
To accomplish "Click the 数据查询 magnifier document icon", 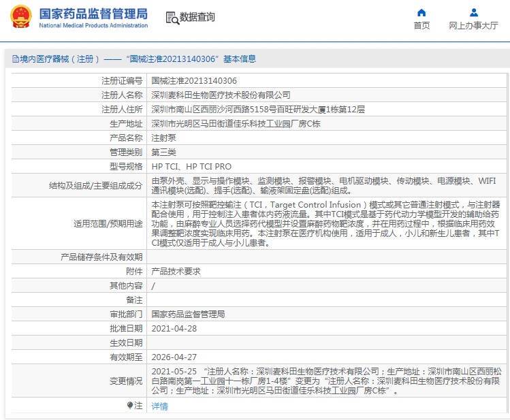I will point(172,18).
